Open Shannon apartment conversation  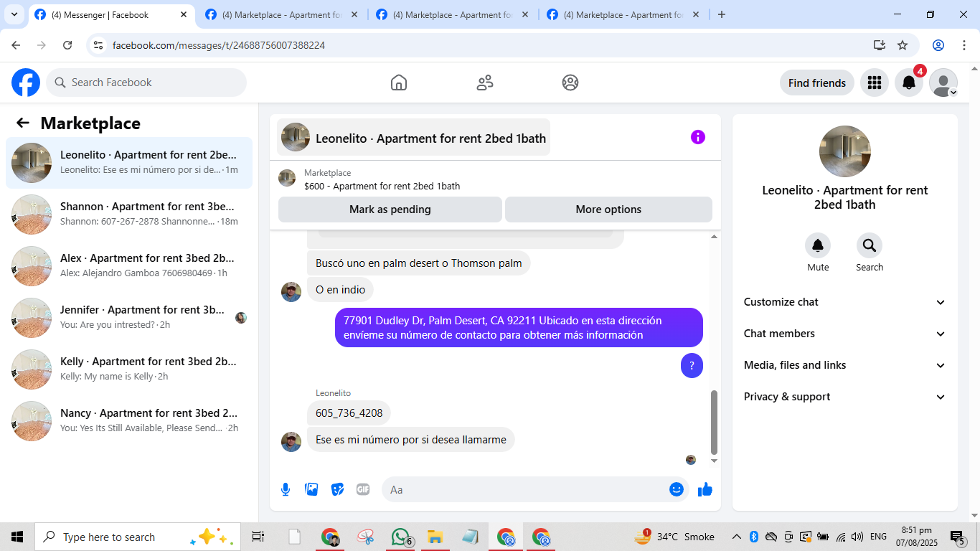129,215
